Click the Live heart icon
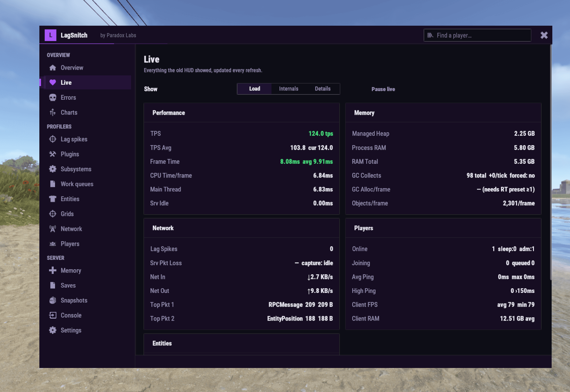 click(53, 82)
